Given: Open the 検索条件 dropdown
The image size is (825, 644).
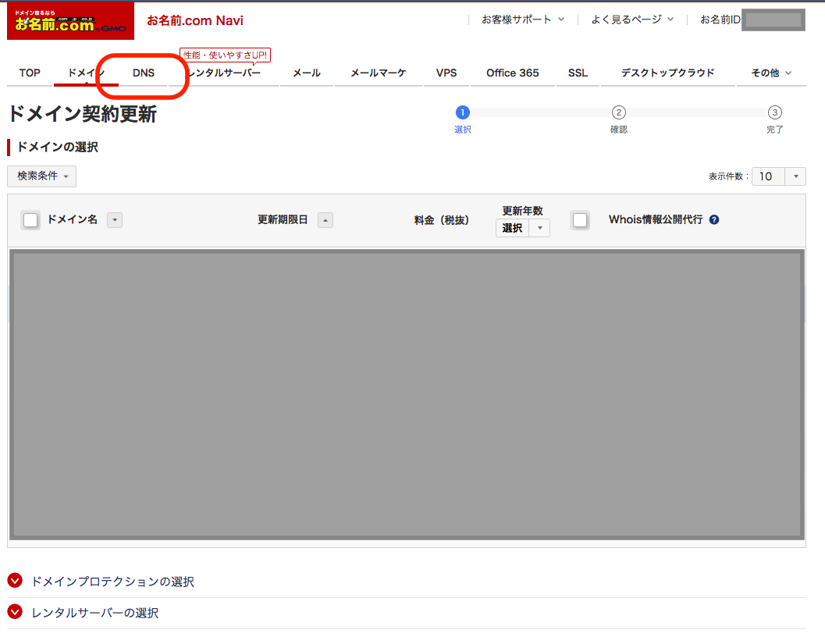Looking at the screenshot, I should pos(41,176).
